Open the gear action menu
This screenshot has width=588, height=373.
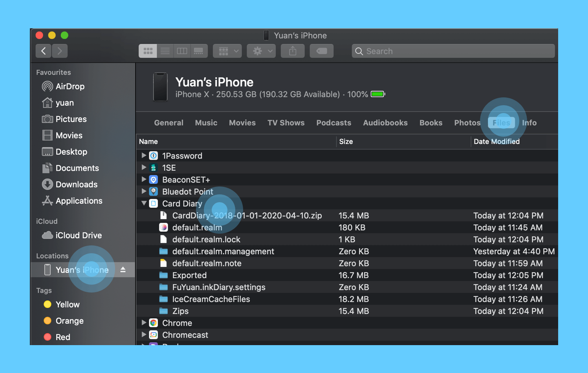[261, 51]
